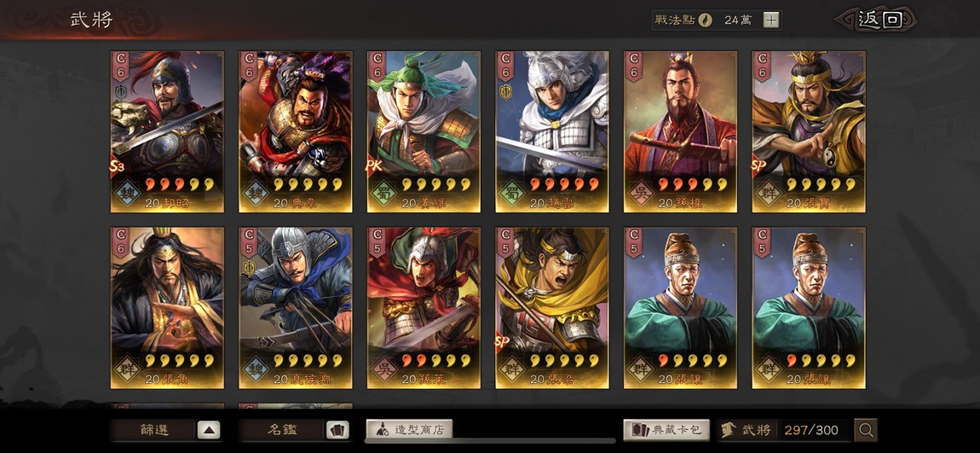Click the card icon next to 名鑑
980x453 pixels.
click(x=337, y=430)
